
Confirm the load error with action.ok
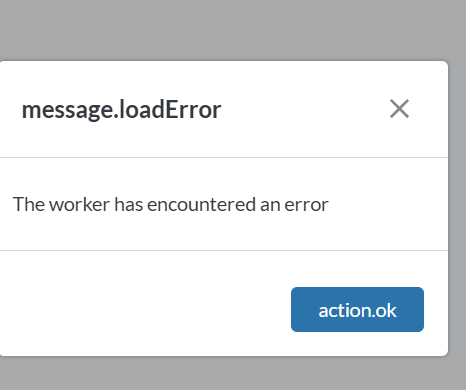click(x=357, y=309)
